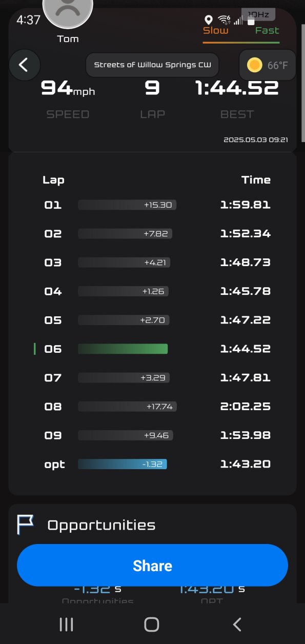The width and height of the screenshot is (305, 644).
Task: Select the Fast legend label
Action: tap(267, 30)
